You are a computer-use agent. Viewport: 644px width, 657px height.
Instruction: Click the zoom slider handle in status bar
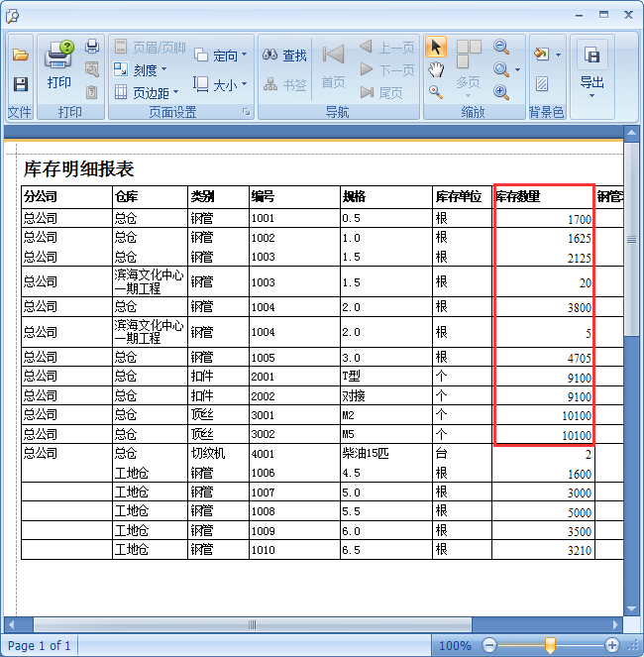(550, 645)
